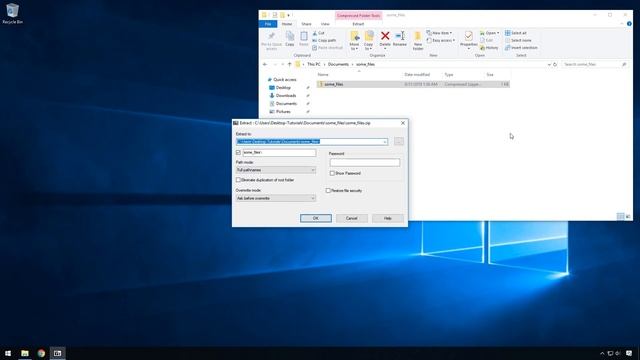Click the Refresh button next to address bar

pyautogui.click(x=555, y=64)
